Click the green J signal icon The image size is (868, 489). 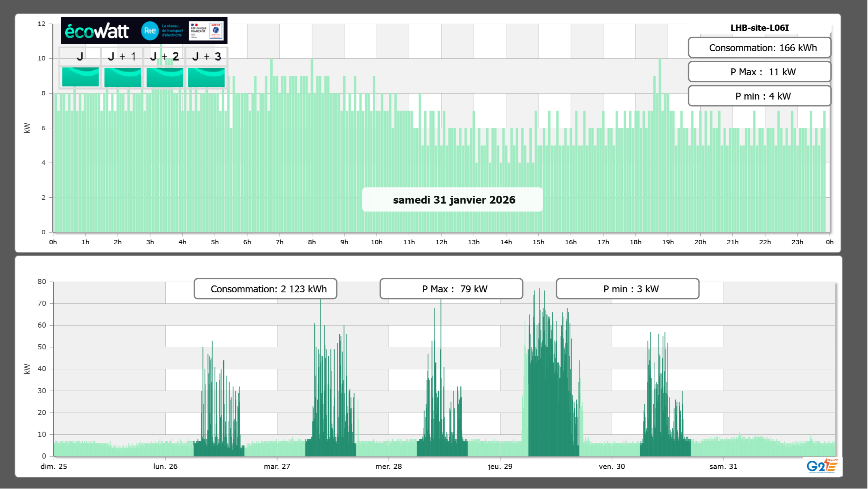81,77
